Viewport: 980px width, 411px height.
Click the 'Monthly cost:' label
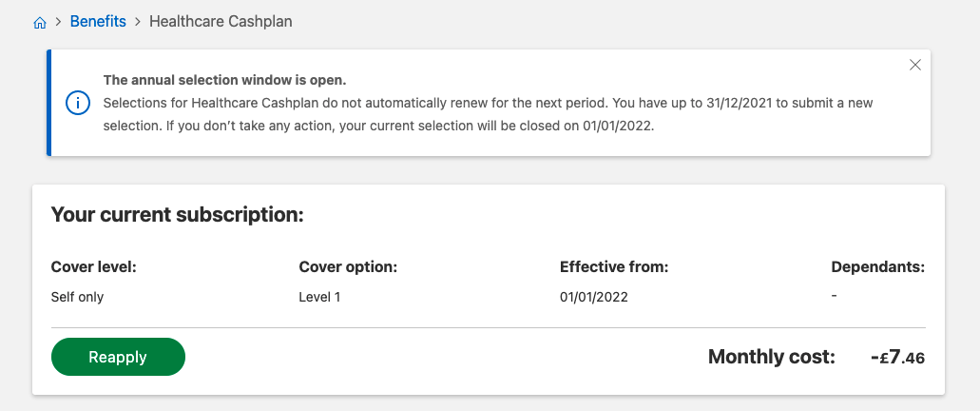click(771, 357)
